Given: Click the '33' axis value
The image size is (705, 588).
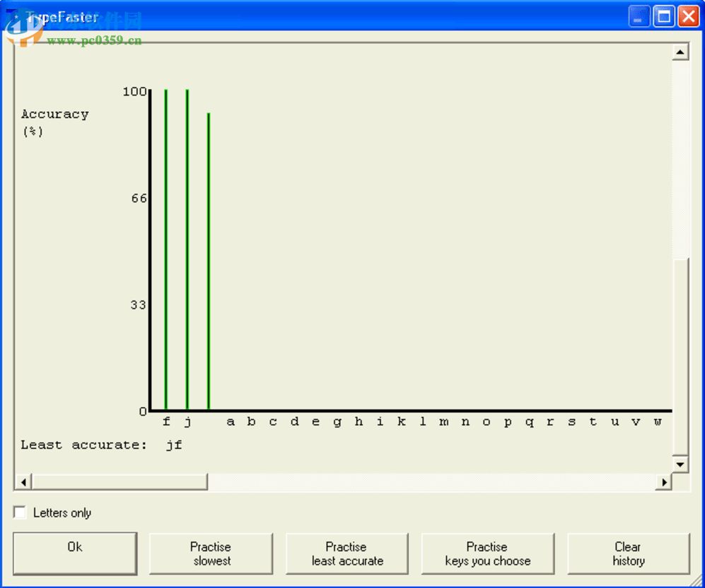Looking at the screenshot, I should (139, 305).
